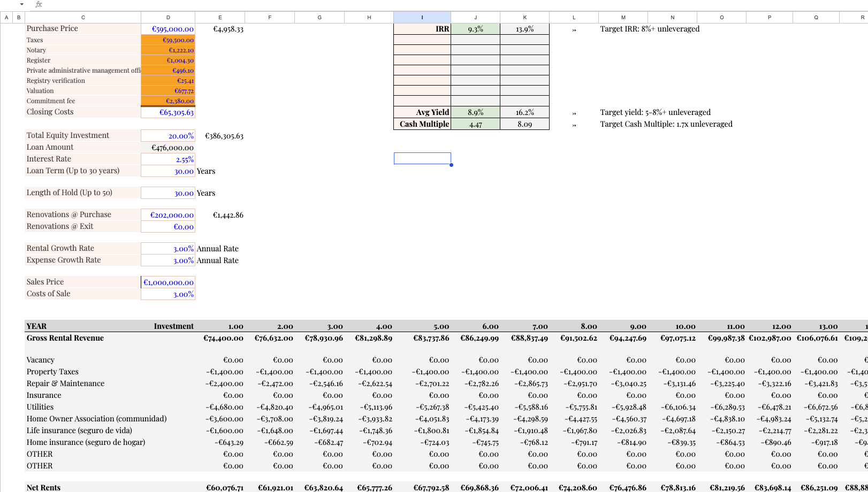Click arrow symbol beside Target Cash Multiple

(574, 125)
